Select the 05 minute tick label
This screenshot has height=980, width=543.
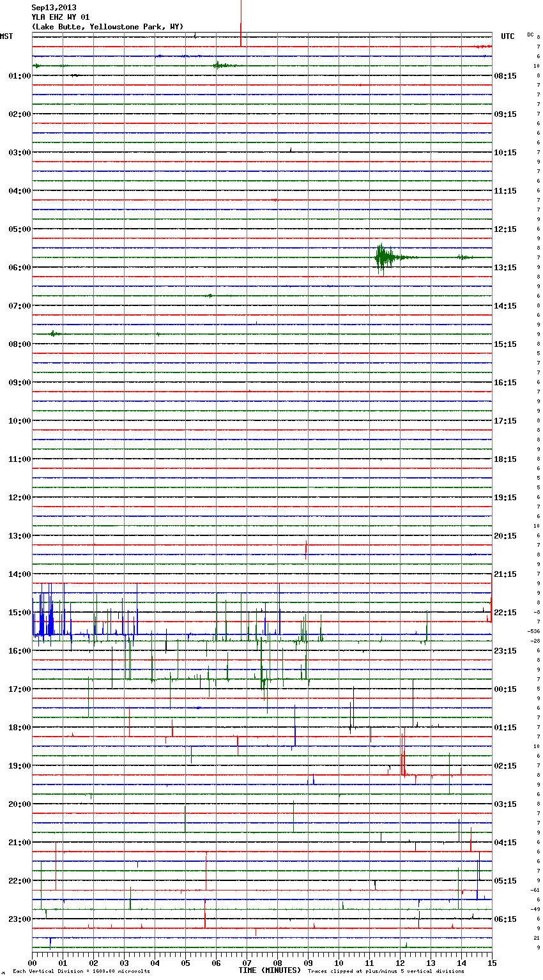[185, 963]
